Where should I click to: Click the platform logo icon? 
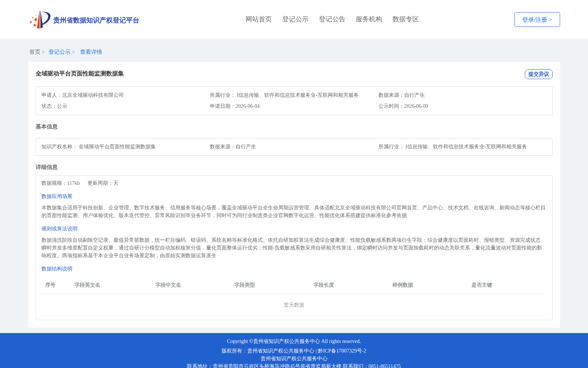(x=40, y=20)
